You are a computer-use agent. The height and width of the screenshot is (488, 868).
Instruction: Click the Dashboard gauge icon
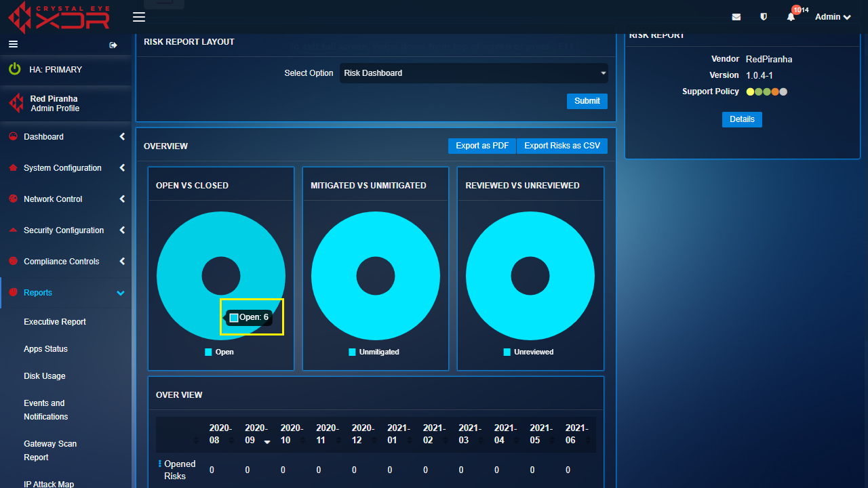(x=13, y=136)
